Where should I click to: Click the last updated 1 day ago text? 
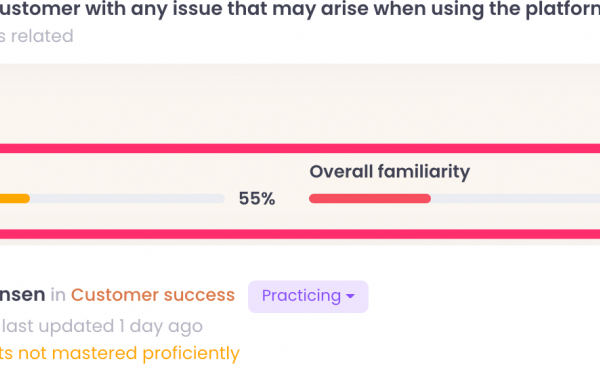[102, 326]
